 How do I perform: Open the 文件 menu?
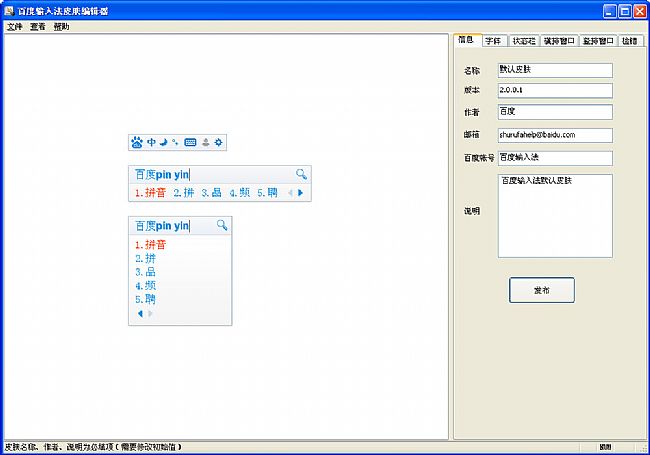(15, 27)
